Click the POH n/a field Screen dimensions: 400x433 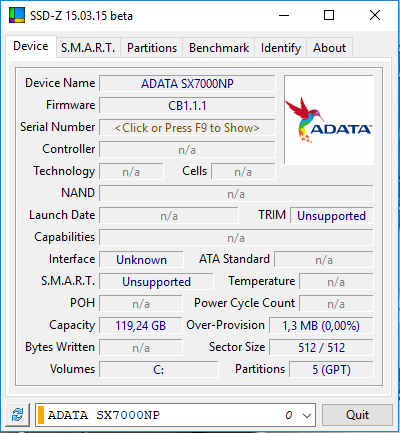pos(141,304)
